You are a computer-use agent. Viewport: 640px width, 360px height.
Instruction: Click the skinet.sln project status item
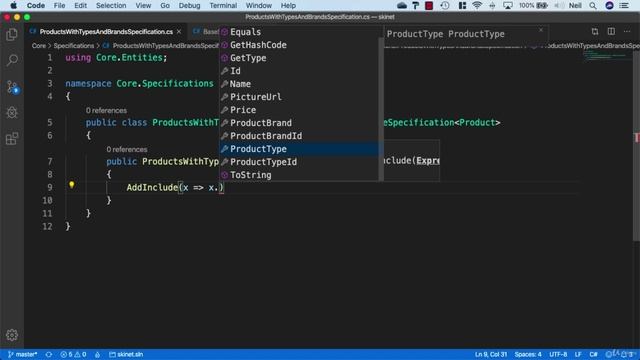click(126, 354)
